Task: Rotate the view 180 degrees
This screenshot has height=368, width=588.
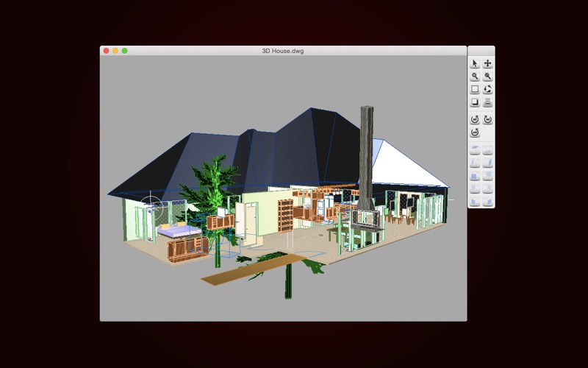Action: click(475, 132)
